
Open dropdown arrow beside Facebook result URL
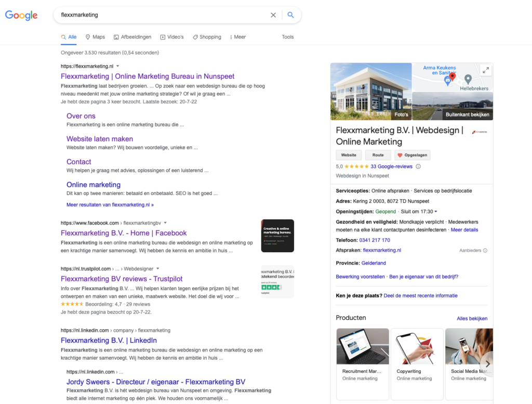tap(165, 223)
